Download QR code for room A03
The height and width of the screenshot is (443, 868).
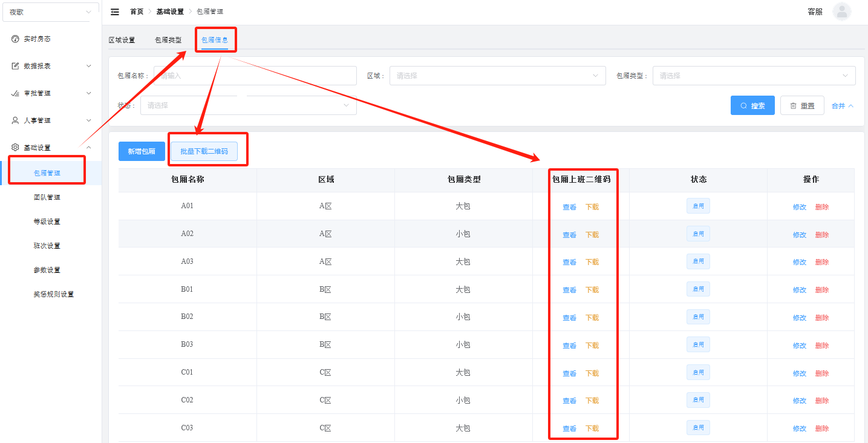click(x=592, y=262)
